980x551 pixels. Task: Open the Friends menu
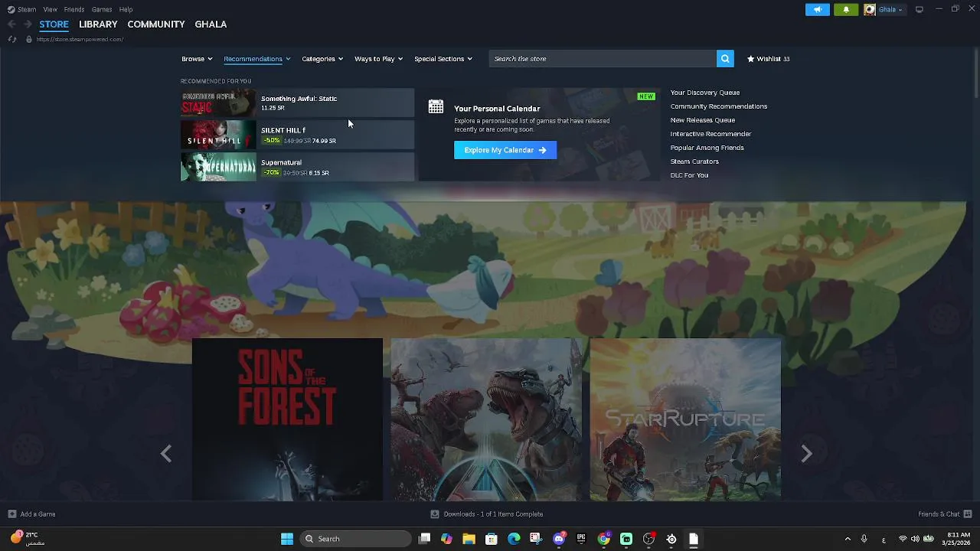74,9
